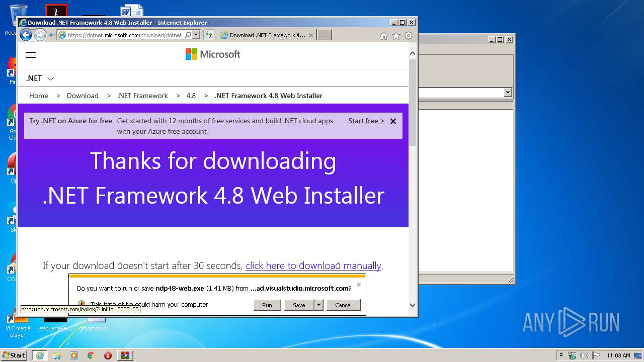Expand the address bar autocomplete dropdown

point(196,35)
